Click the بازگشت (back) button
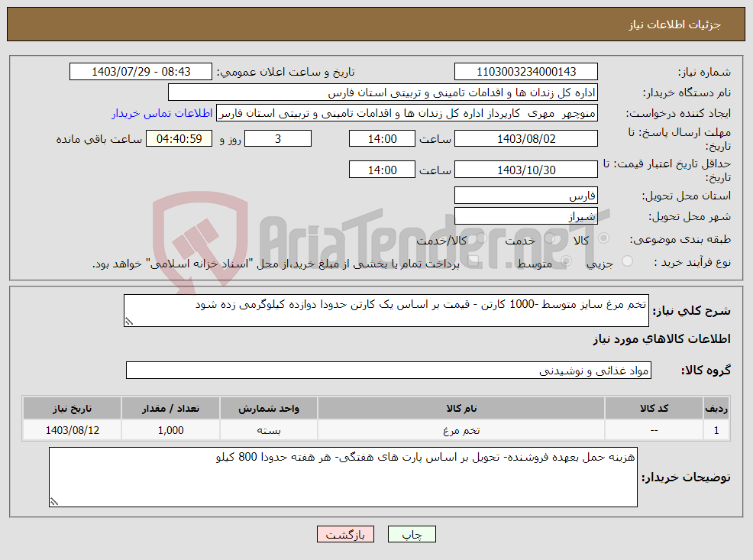Viewport: 753px width, 560px height. point(345,534)
